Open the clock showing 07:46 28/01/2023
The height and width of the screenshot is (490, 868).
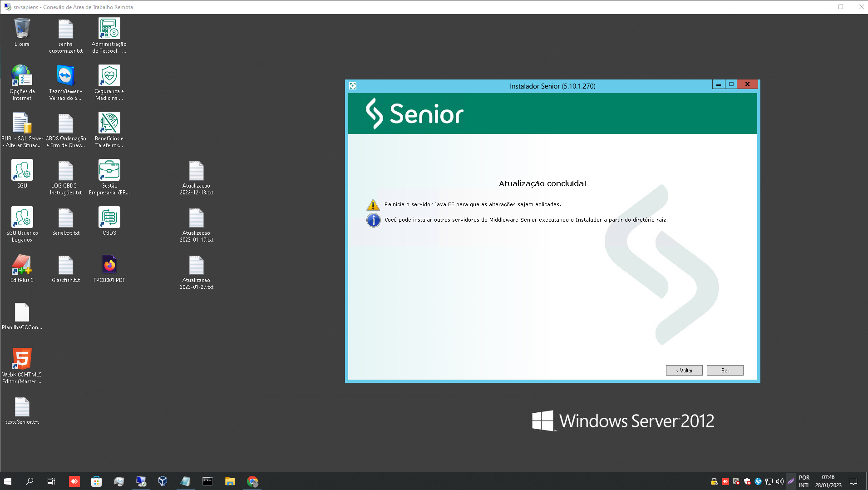(x=828, y=481)
